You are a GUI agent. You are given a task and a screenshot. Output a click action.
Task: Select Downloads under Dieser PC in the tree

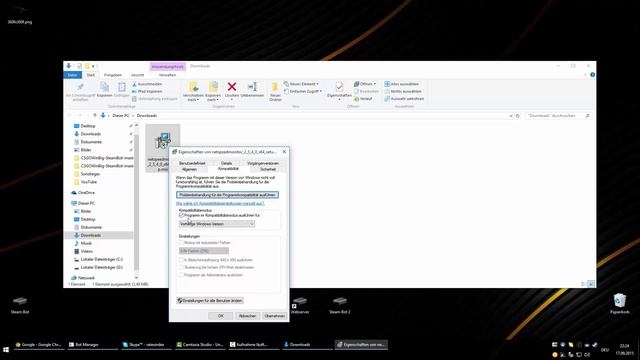tap(91, 236)
